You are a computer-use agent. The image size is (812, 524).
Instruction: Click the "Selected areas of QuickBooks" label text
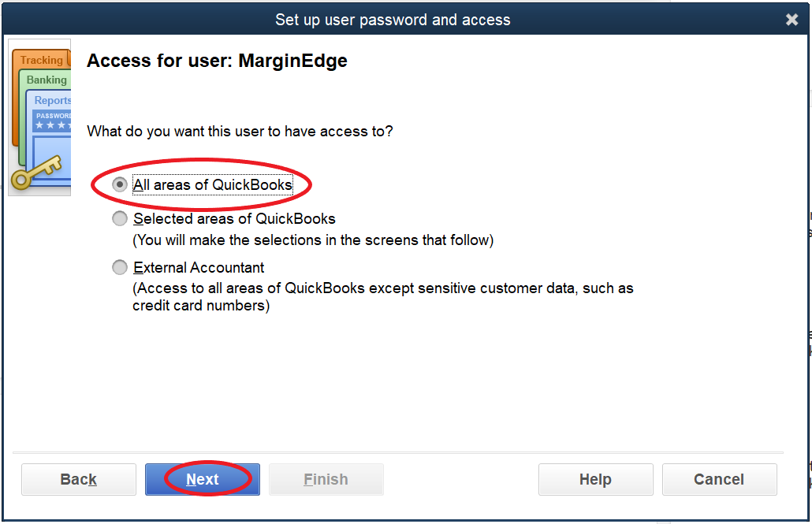pos(235,219)
